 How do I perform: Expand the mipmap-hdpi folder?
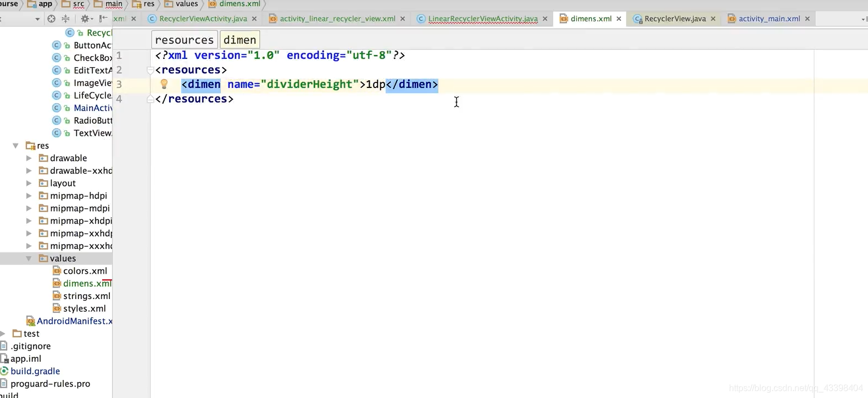click(29, 196)
